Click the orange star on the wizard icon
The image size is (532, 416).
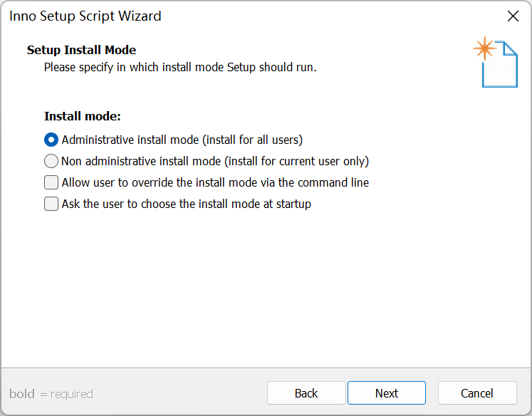[484, 48]
